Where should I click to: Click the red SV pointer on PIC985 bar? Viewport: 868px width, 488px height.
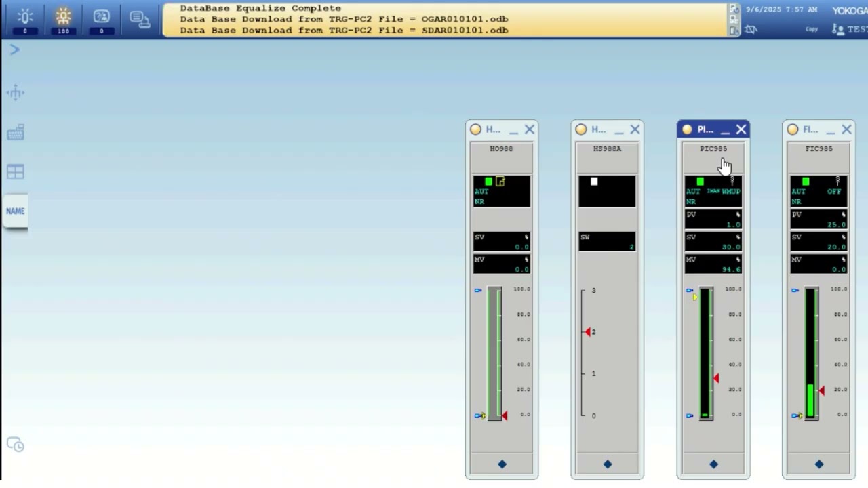click(x=716, y=378)
